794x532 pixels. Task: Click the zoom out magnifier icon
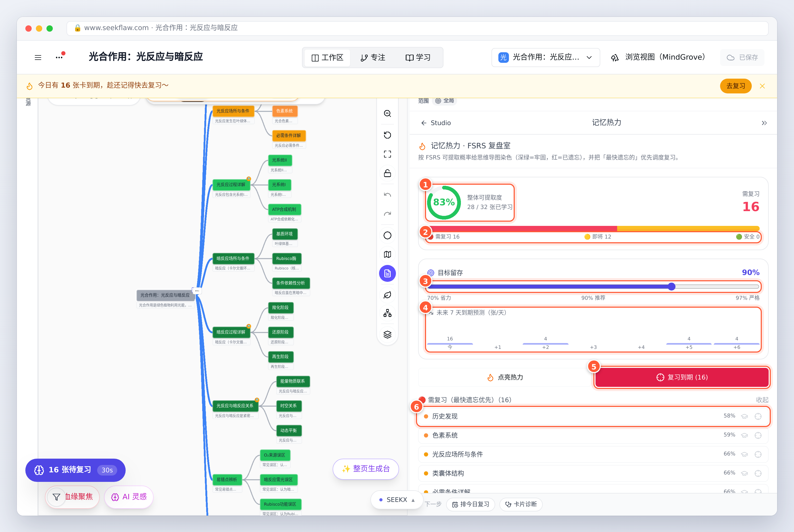pos(387,113)
